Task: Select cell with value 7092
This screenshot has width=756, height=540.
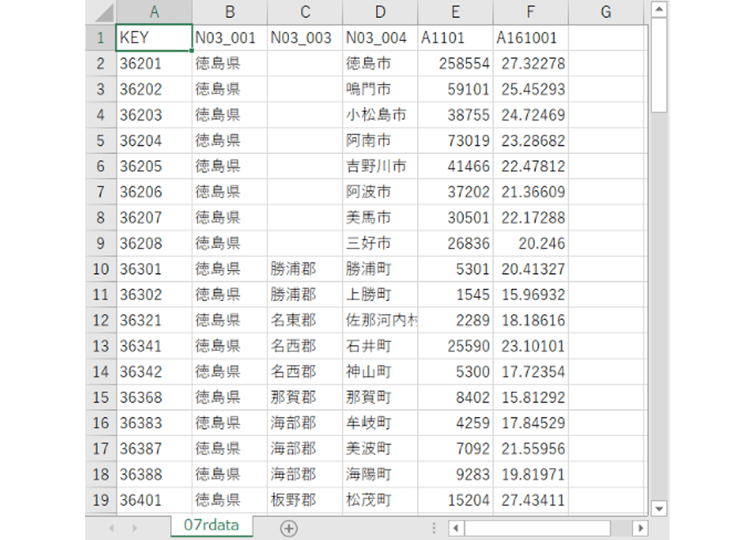Action: pyautogui.click(x=455, y=449)
